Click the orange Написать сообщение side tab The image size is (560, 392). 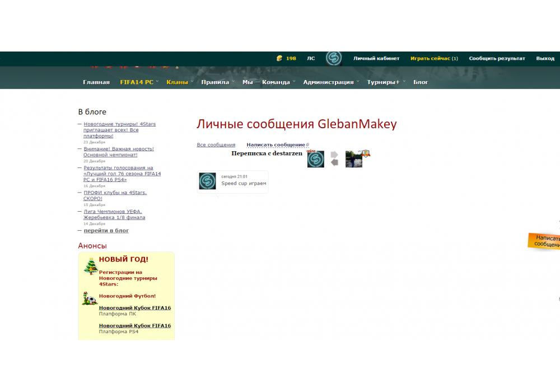coord(545,241)
